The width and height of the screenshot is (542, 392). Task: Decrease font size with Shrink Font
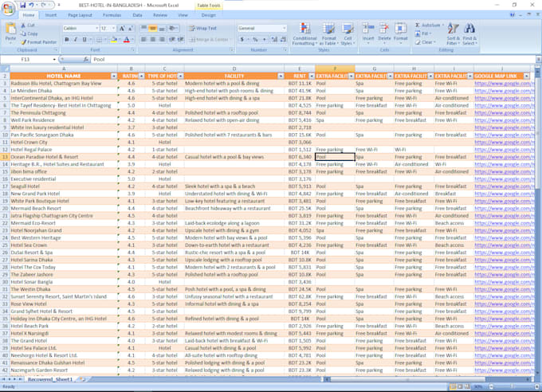click(x=130, y=29)
